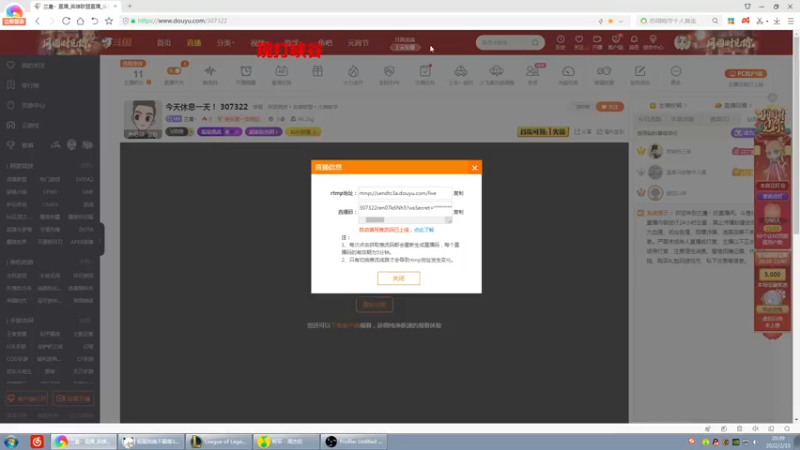Image resolution: width=800 pixels, height=450 pixels.
Task: Expand the categories nav dropdown
Action: pyautogui.click(x=225, y=43)
